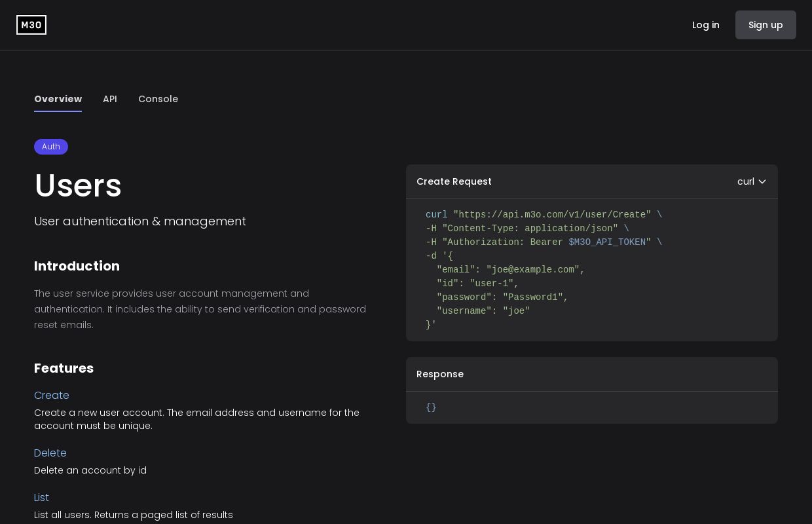Click the "username": "joe" line
The width and height of the screenshot is (812, 524).
click(x=483, y=311)
